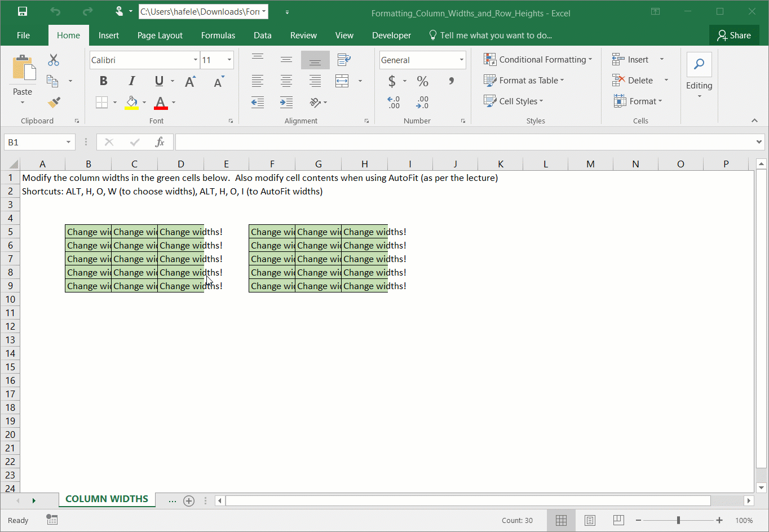Save the workbook with the floppy icon
This screenshot has width=769, height=532.
click(23, 12)
